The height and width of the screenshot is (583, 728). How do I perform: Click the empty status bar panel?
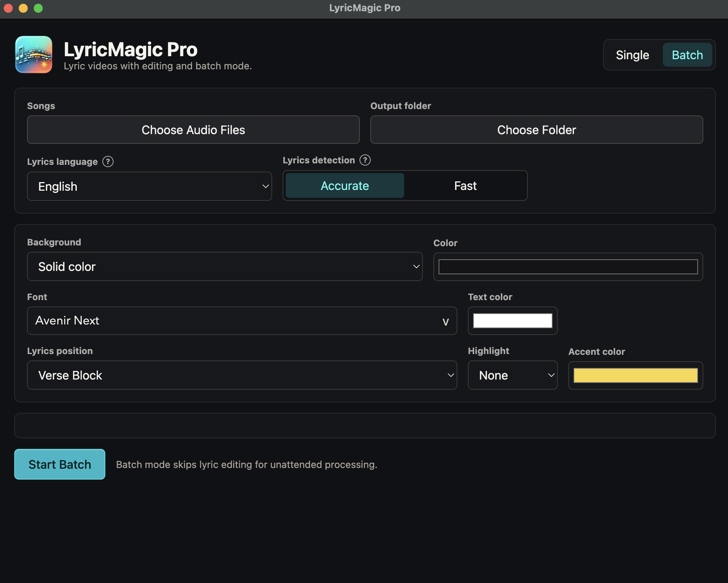[x=365, y=426]
